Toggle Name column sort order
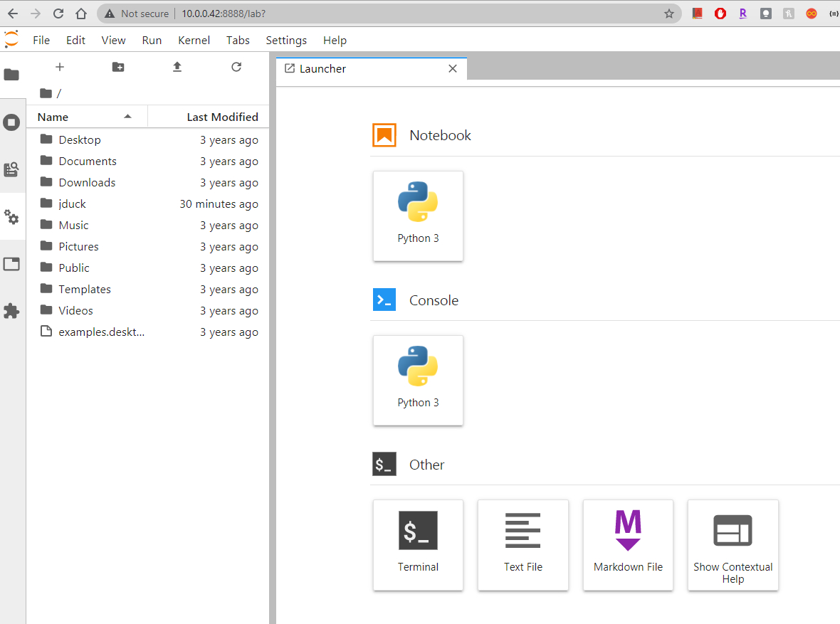This screenshot has width=840, height=624. (x=52, y=116)
